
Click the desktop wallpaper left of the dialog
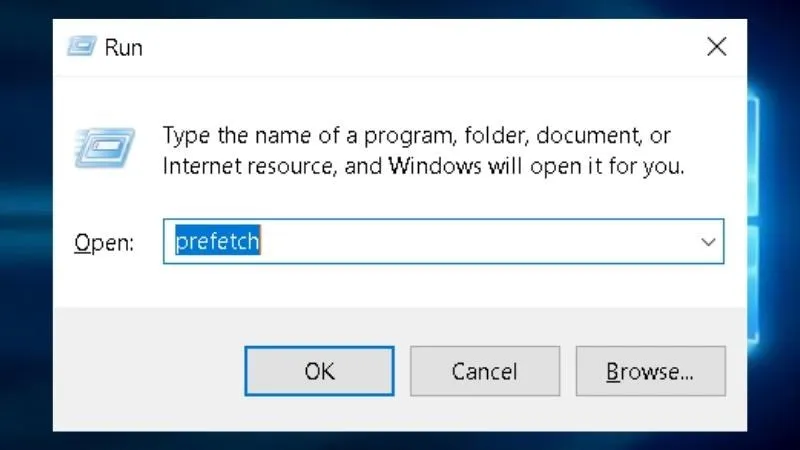click(25, 230)
